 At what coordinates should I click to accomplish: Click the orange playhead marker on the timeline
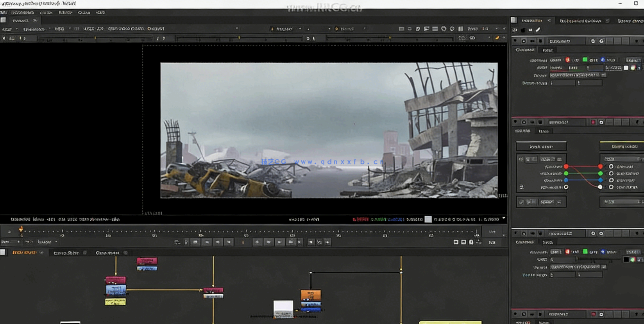coord(21,230)
